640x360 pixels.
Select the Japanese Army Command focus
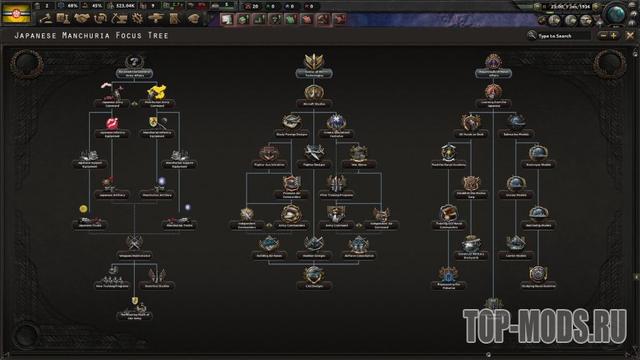112,97
